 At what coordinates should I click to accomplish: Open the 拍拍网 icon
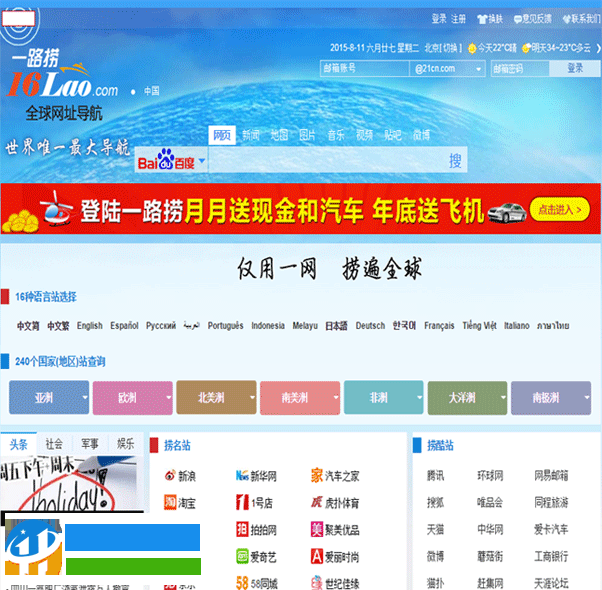pos(242,529)
